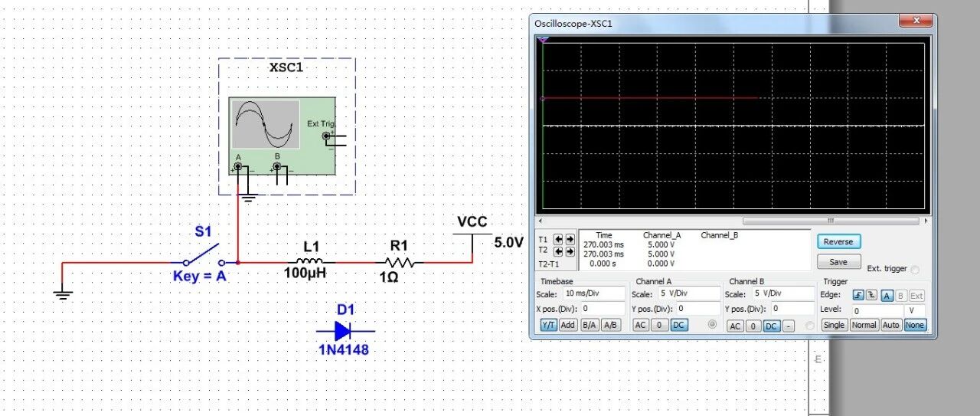This screenshot has width=980, height=416.
Task: Select B/A timebase mode
Action: 589,326
